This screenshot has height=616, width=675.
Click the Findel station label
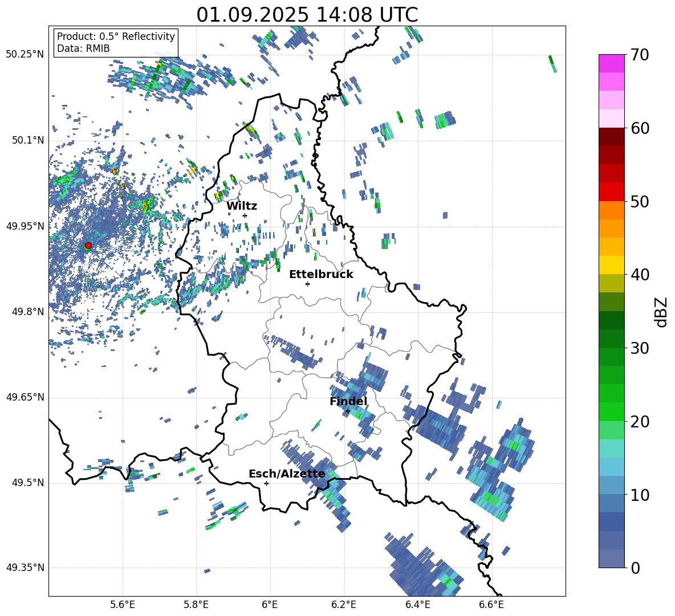pyautogui.click(x=348, y=401)
